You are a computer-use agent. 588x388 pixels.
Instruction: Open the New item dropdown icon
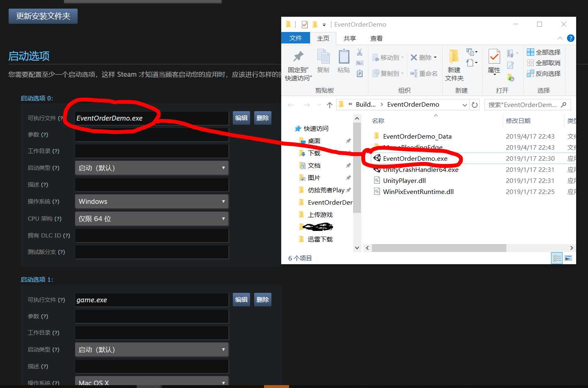tap(472, 52)
